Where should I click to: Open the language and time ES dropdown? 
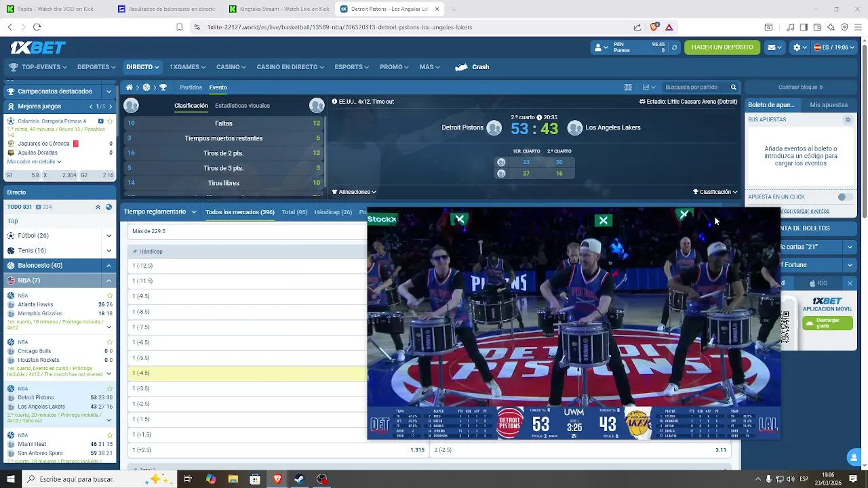(835, 47)
